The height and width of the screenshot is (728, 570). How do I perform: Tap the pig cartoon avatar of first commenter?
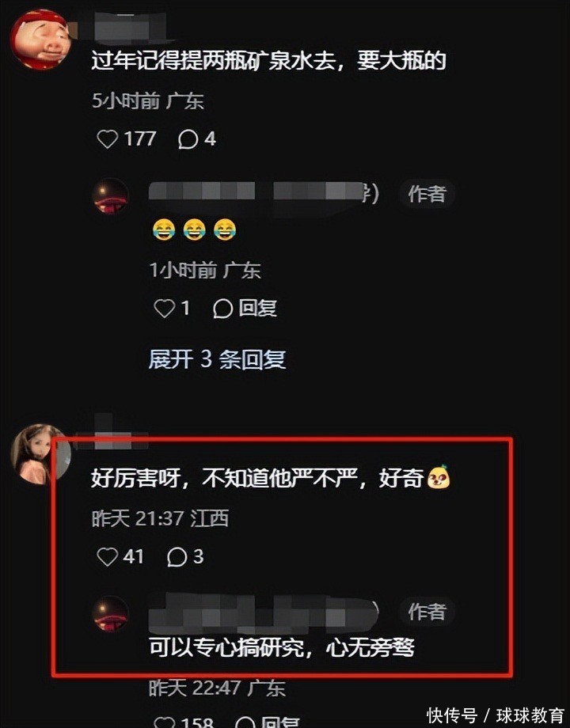[x=40, y=40]
